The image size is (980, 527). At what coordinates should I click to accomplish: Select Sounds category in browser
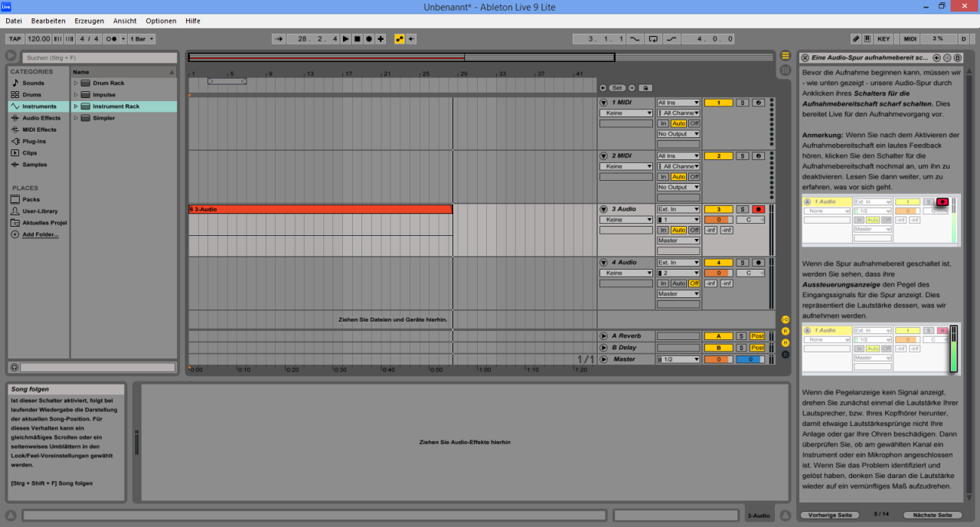click(x=33, y=83)
